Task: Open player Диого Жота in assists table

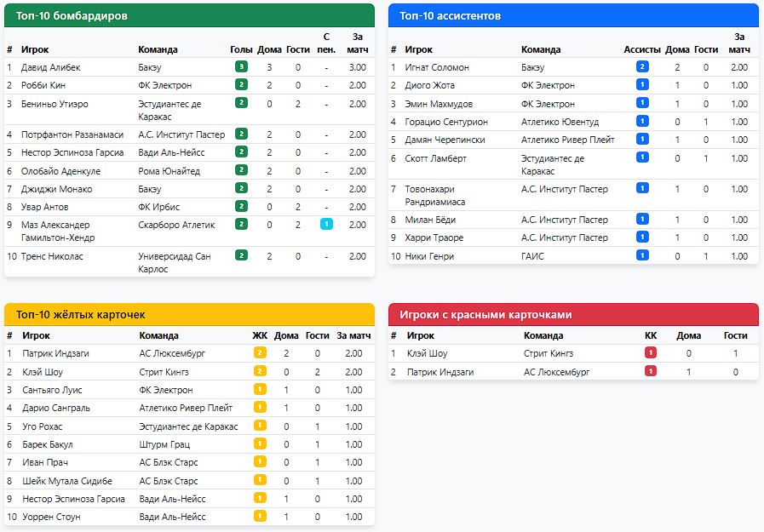Action: tap(428, 85)
